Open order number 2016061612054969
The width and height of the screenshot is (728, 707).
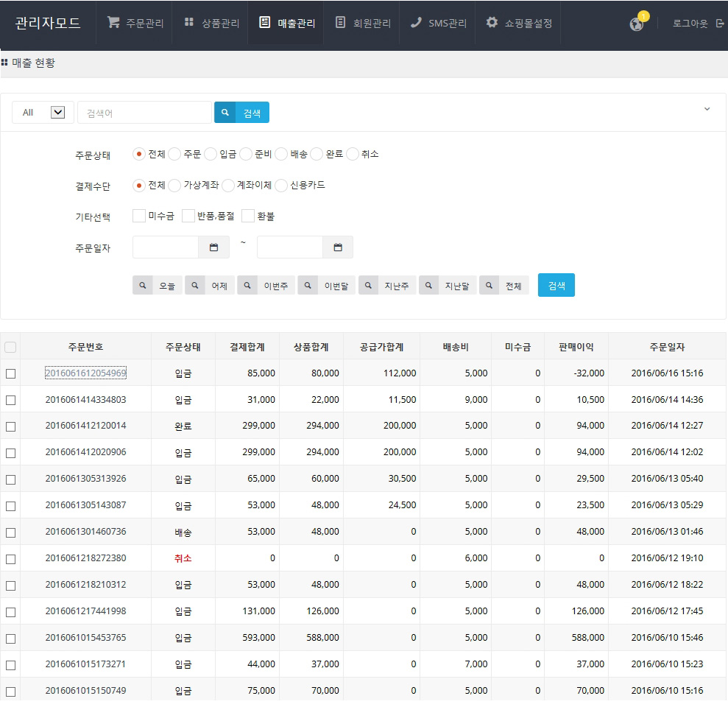pyautogui.click(x=85, y=373)
